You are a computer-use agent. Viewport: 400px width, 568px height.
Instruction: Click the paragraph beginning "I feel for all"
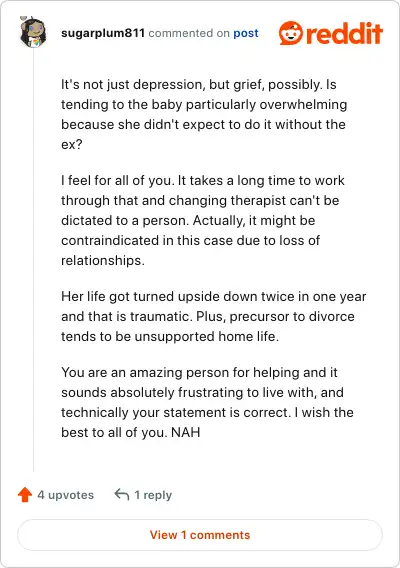(x=203, y=220)
